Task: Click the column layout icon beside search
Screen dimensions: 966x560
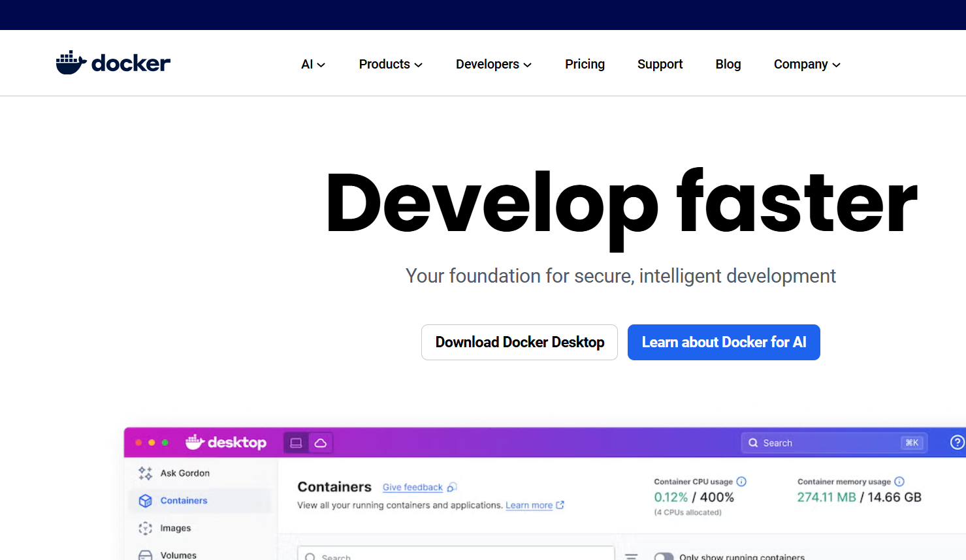Action: pyautogui.click(x=631, y=557)
